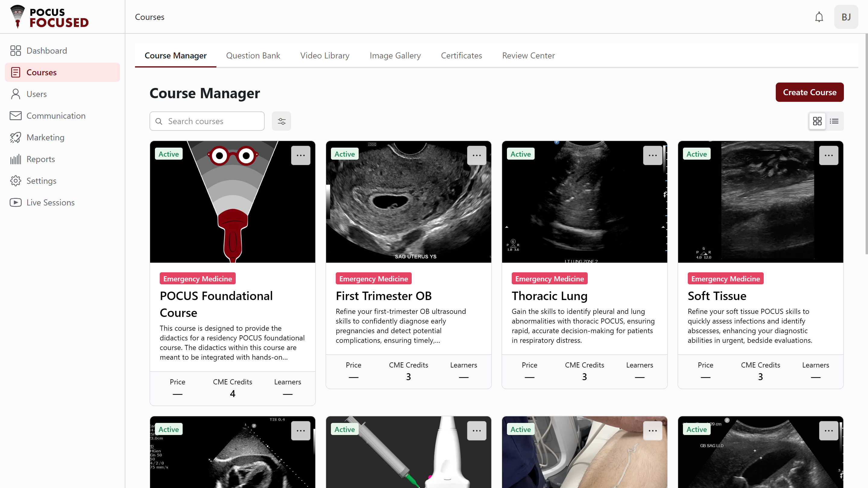Open the Reports section
Screen dimensions: 868x488
(x=62, y=159)
